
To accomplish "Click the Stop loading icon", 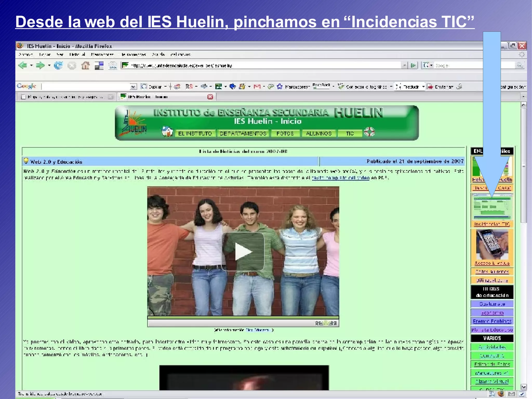I will coord(72,66).
